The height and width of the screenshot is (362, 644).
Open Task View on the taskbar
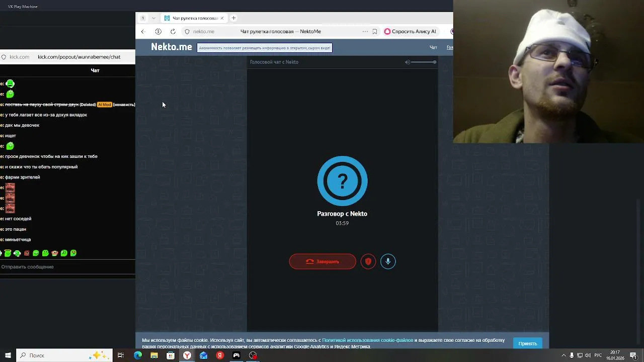pyautogui.click(x=121, y=355)
